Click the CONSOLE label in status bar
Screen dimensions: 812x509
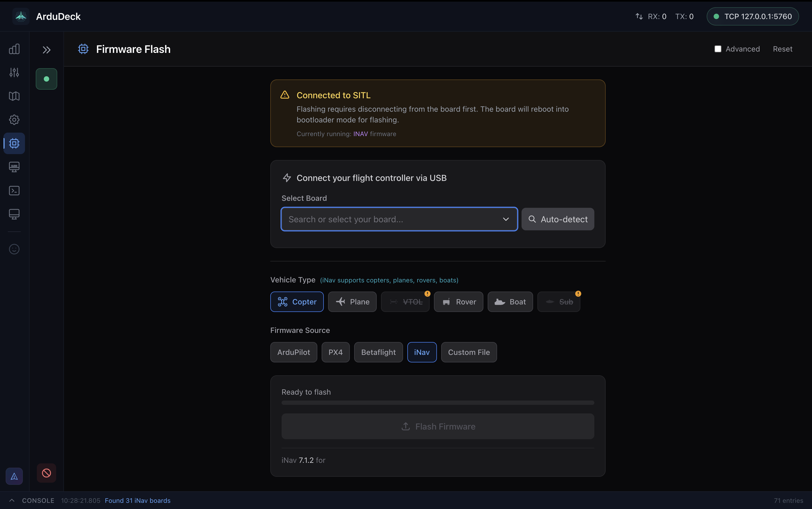click(x=38, y=501)
